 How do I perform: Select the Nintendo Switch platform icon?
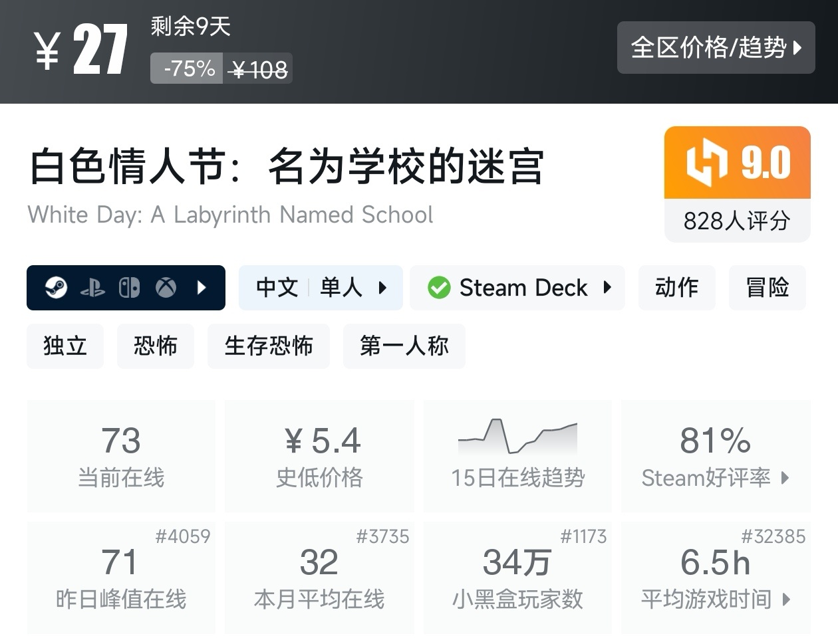[x=129, y=288]
